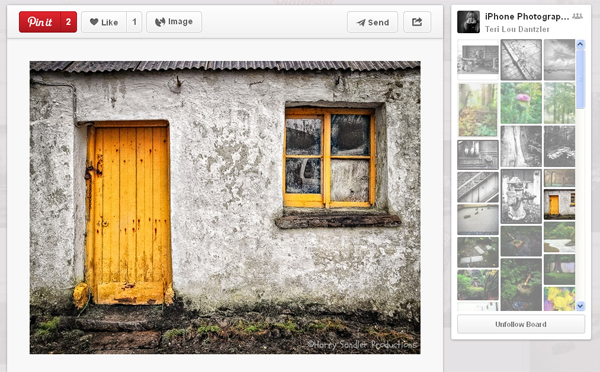Open the grayscale cloudy sky thumbnail
The width and height of the screenshot is (600, 372).
(x=559, y=60)
